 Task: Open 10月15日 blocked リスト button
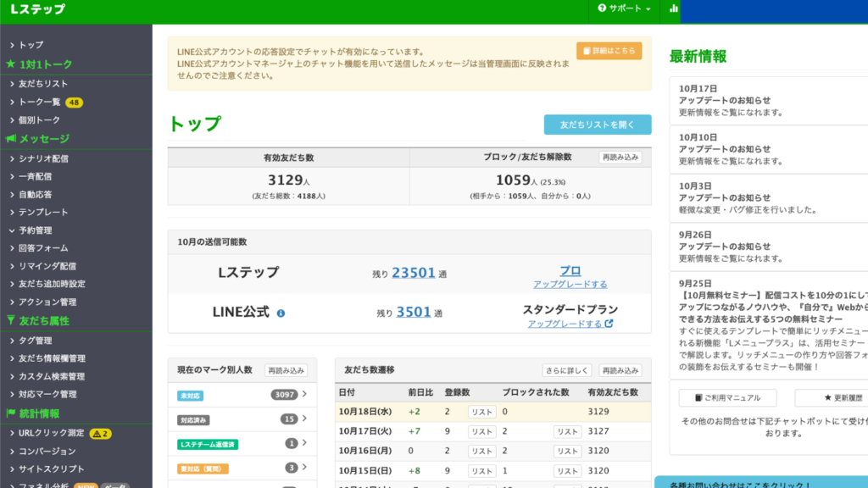click(x=567, y=471)
